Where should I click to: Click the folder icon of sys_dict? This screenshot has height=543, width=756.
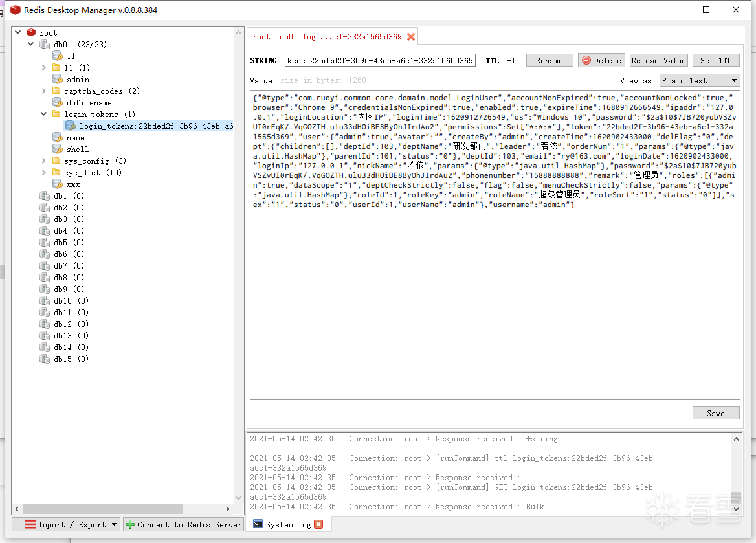pyautogui.click(x=56, y=172)
